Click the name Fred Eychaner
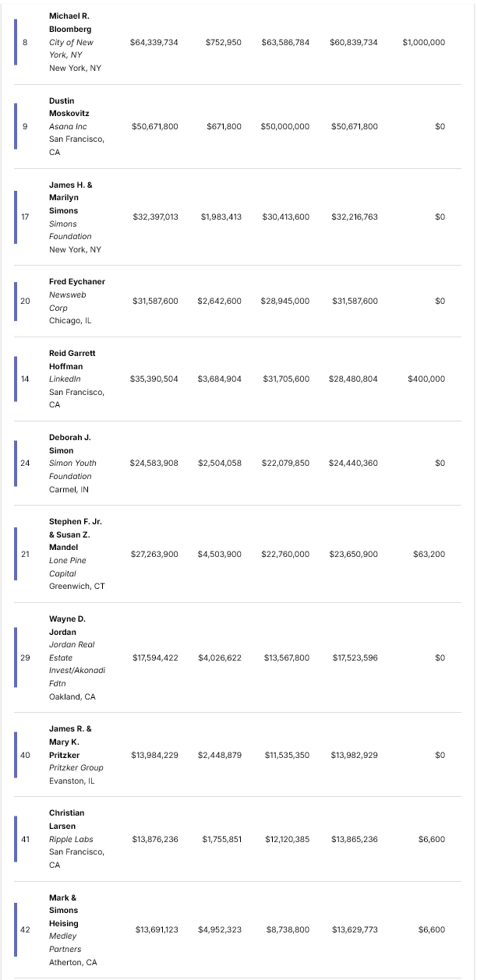 [77, 281]
